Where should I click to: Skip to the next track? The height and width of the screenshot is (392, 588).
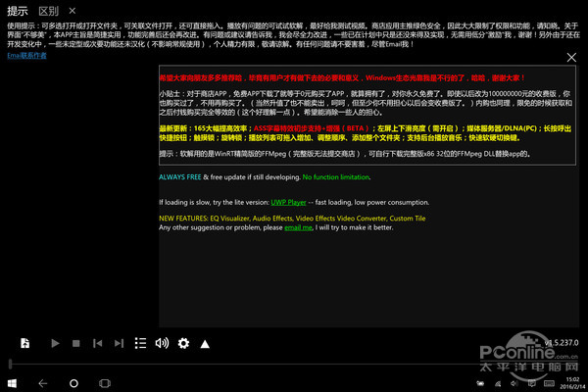[119, 343]
